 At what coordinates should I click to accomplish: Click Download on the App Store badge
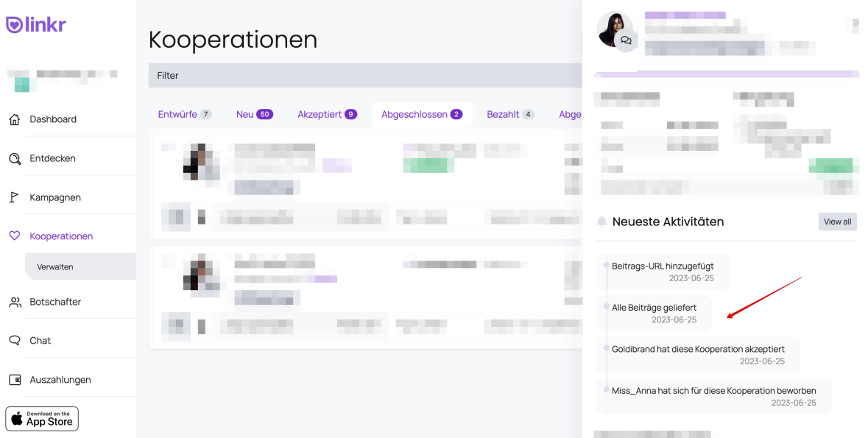(42, 419)
